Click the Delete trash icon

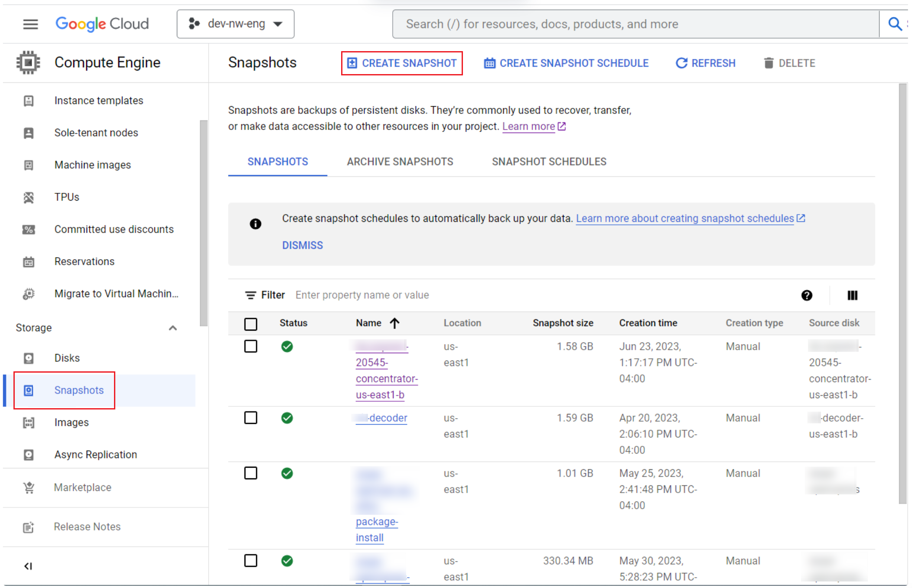(768, 63)
